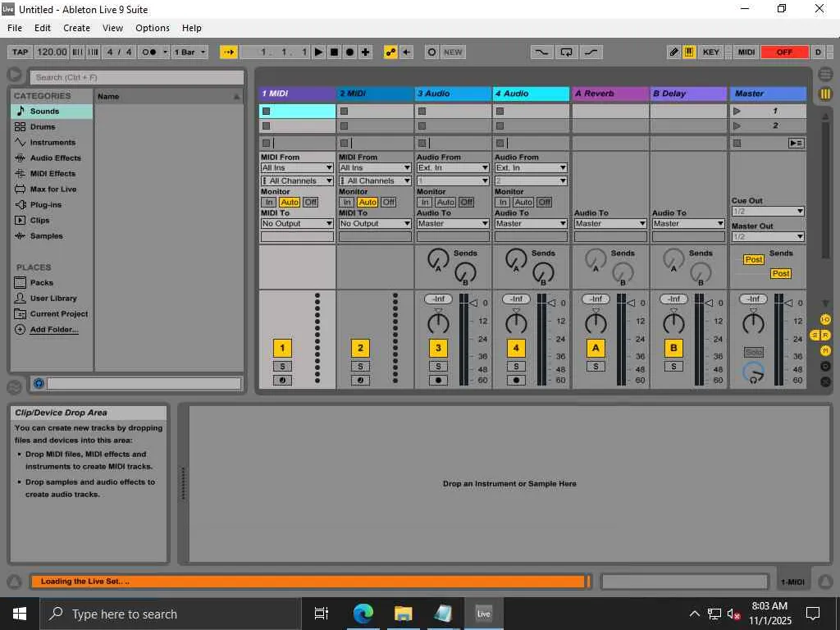Open the Create menu
Viewport: 840px width, 630px height.
pos(76,28)
